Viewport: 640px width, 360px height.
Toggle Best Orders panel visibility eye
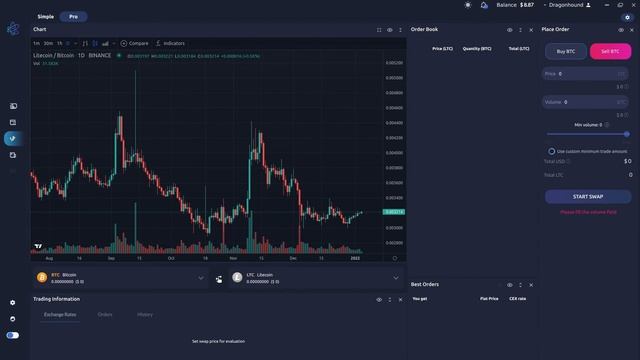(x=510, y=285)
